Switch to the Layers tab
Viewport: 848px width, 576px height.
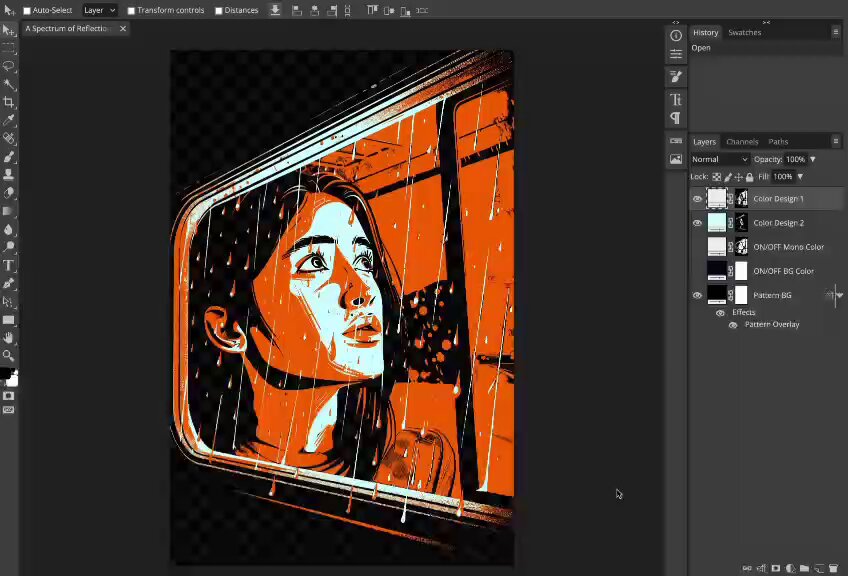pos(704,142)
